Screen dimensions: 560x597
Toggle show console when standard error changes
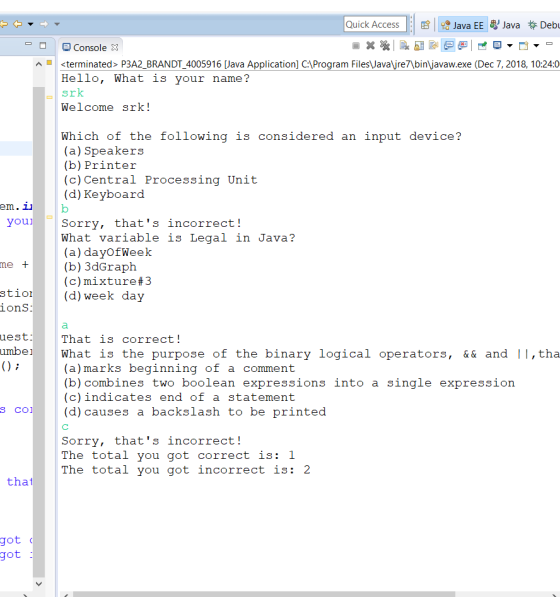(x=463, y=46)
